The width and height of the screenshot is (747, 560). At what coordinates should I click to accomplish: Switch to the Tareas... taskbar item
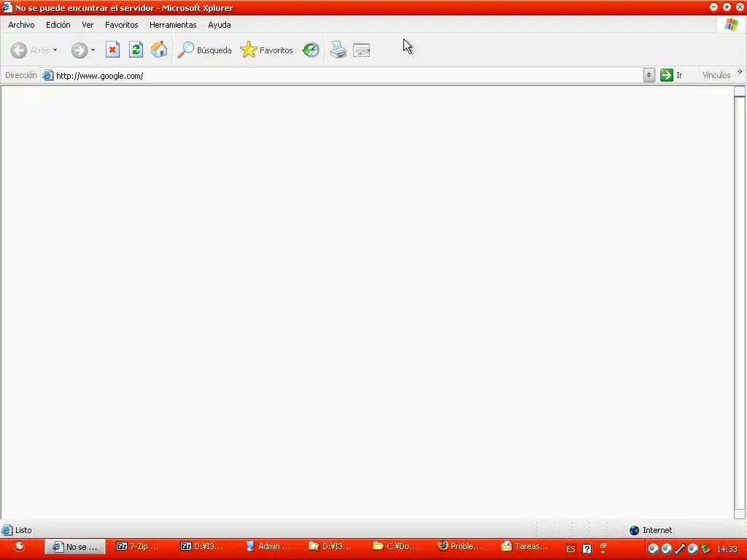pos(525,547)
